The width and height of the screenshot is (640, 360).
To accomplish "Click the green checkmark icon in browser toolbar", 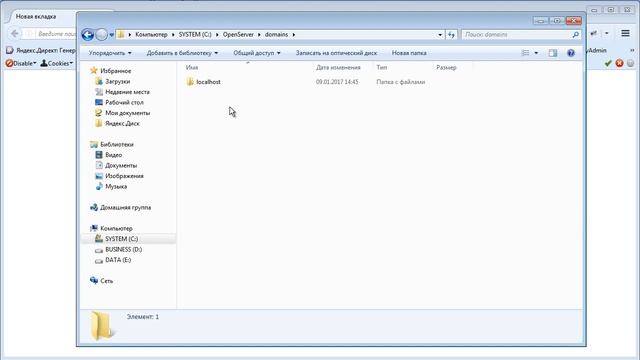I will coord(608,63).
